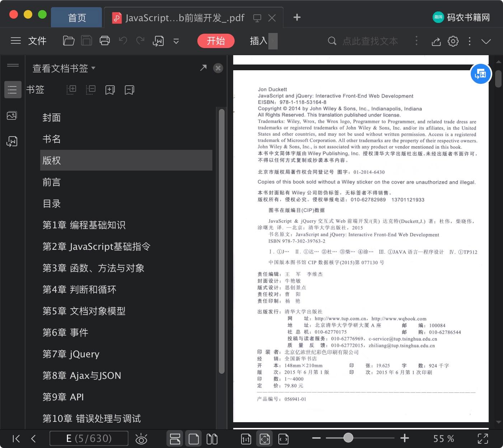Image resolution: width=503 pixels, height=448 pixels.
Task: Click the open folder icon
Action: pos(69,41)
